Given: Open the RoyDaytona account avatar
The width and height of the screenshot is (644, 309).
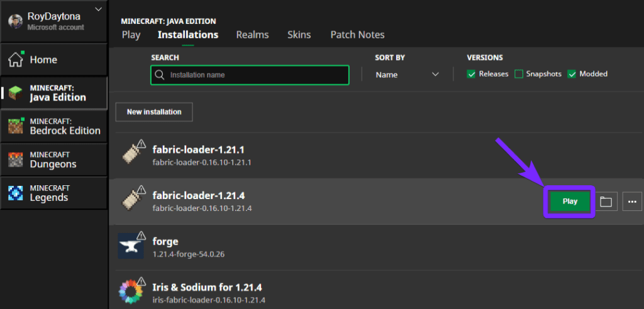Looking at the screenshot, I should pos(15,22).
